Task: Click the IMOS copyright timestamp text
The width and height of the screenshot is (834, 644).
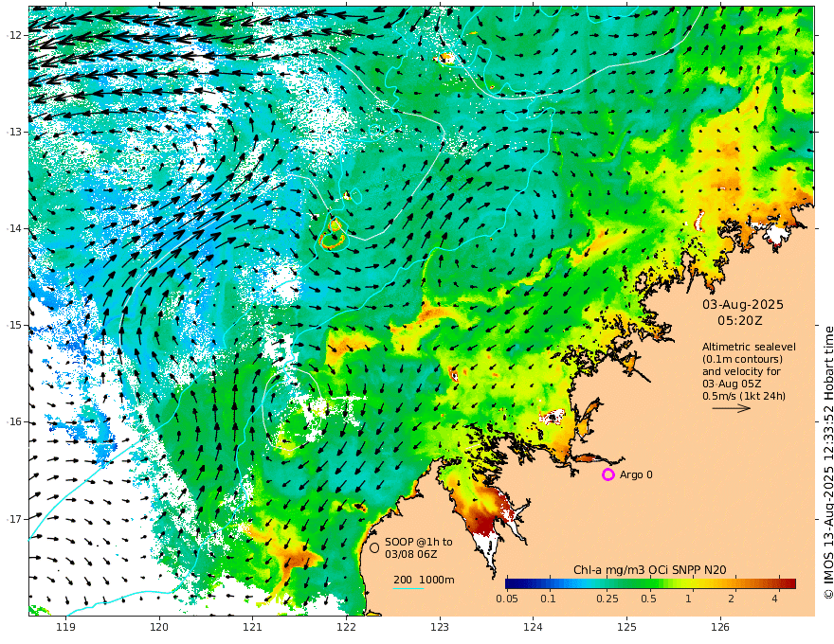Action: 827,462
